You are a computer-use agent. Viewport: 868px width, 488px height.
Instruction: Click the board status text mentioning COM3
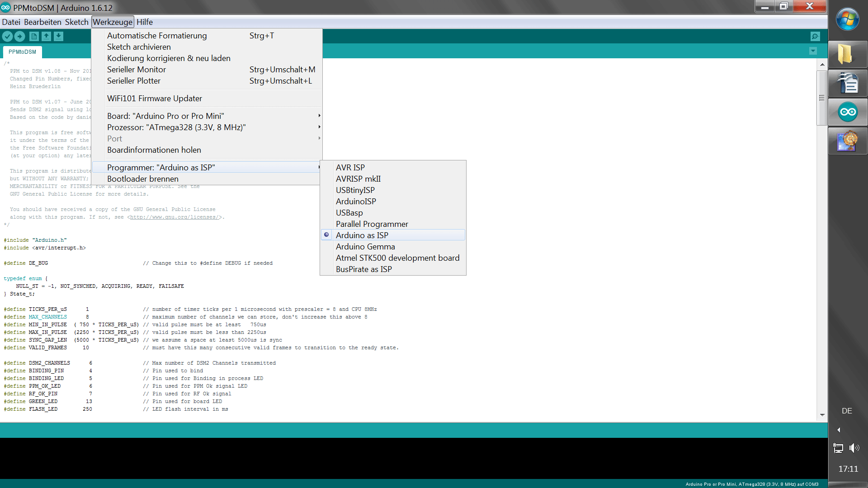752,484
